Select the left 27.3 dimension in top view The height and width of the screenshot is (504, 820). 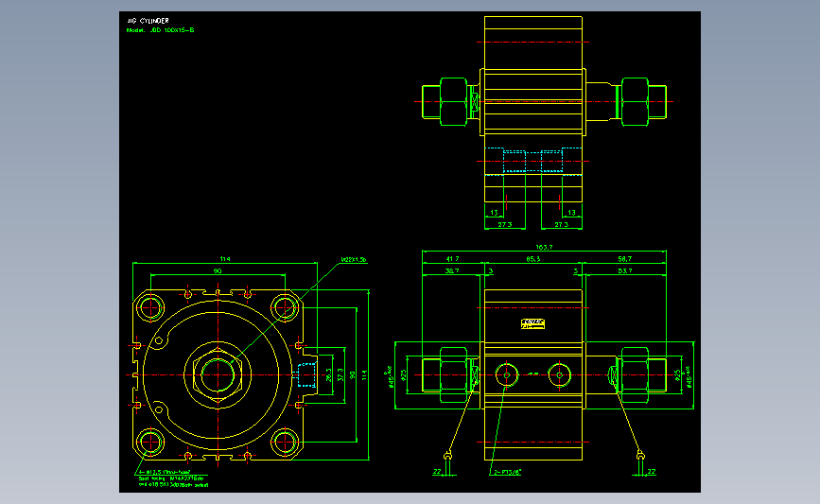point(505,224)
